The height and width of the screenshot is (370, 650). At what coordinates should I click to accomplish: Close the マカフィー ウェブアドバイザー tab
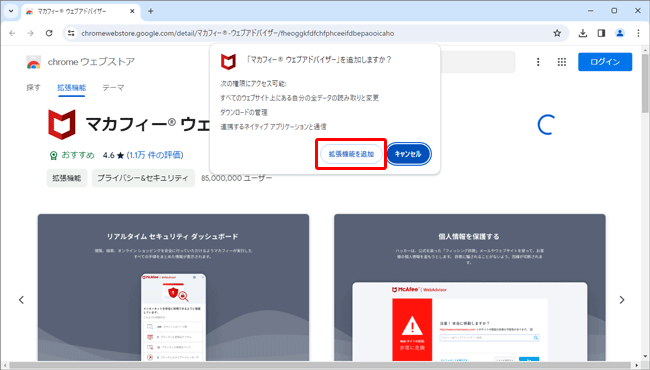point(132,11)
